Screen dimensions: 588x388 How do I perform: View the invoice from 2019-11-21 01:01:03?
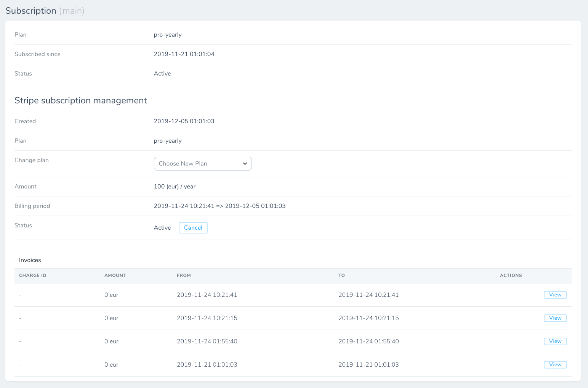pos(555,365)
